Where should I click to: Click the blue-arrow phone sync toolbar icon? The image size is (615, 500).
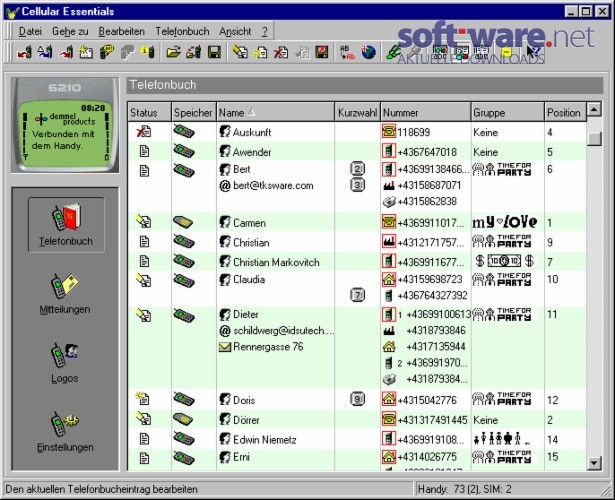[45, 52]
